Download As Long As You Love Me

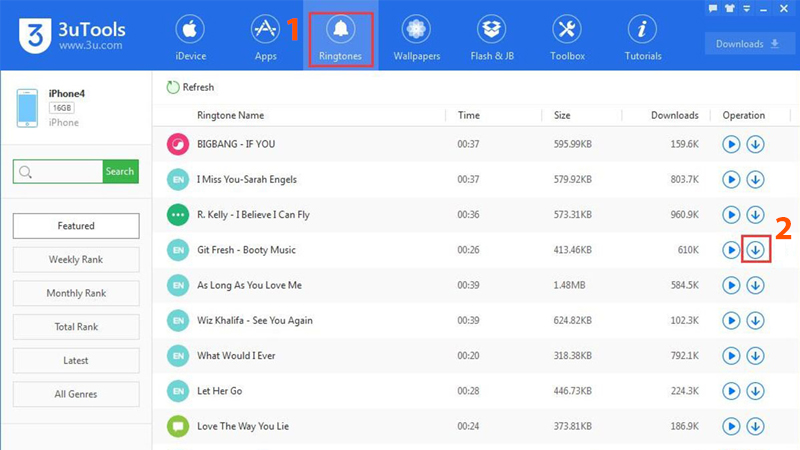(756, 285)
